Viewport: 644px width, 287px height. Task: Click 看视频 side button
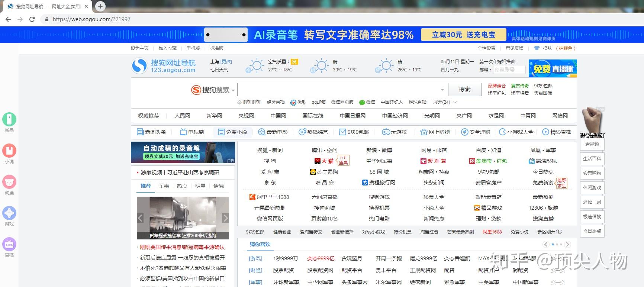click(x=592, y=144)
